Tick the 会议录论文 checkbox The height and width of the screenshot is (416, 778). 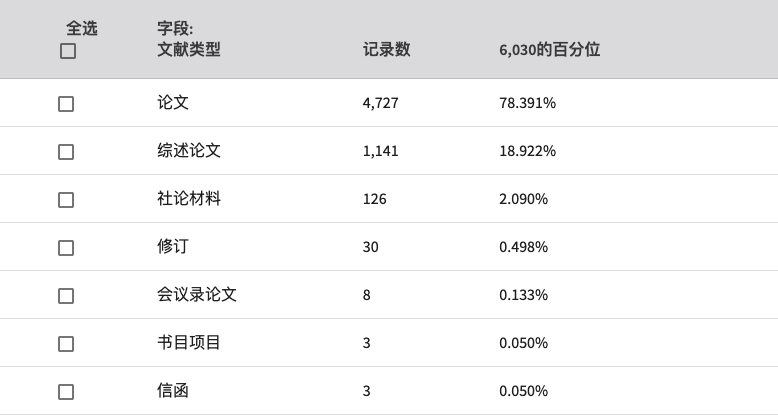click(x=66, y=296)
